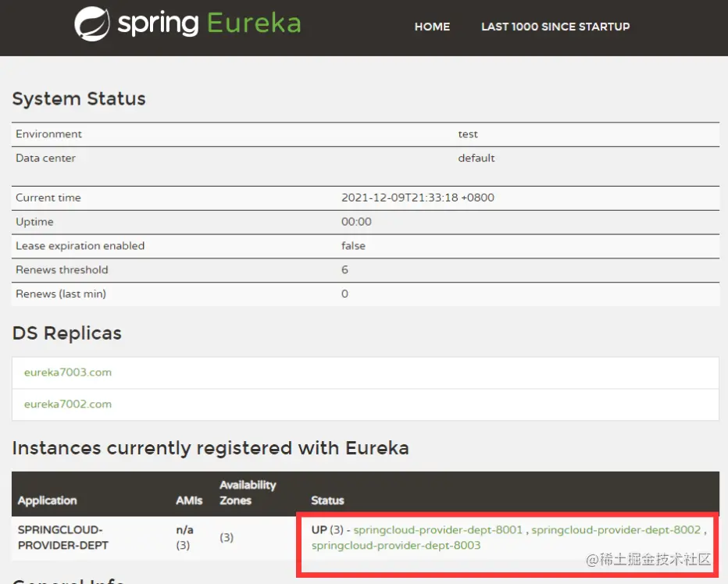The image size is (728, 584).
Task: Click the Spring leaf logo icon
Action: (92, 23)
